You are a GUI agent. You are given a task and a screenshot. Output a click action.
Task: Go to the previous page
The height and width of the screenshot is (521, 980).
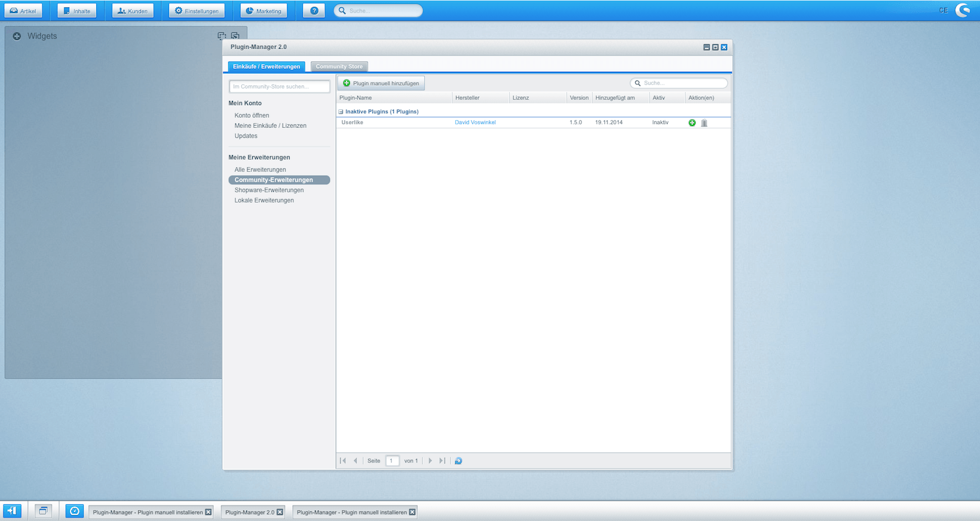tap(356, 461)
